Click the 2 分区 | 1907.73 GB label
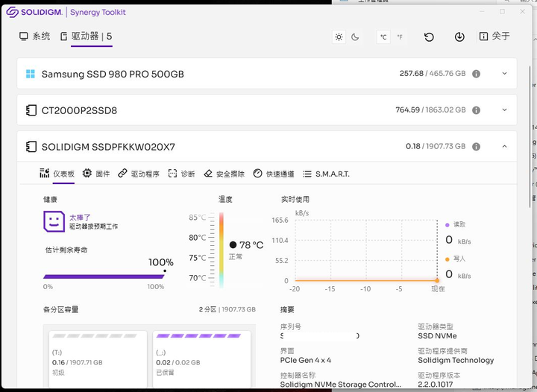The height and width of the screenshot is (392, 537). [x=227, y=309]
